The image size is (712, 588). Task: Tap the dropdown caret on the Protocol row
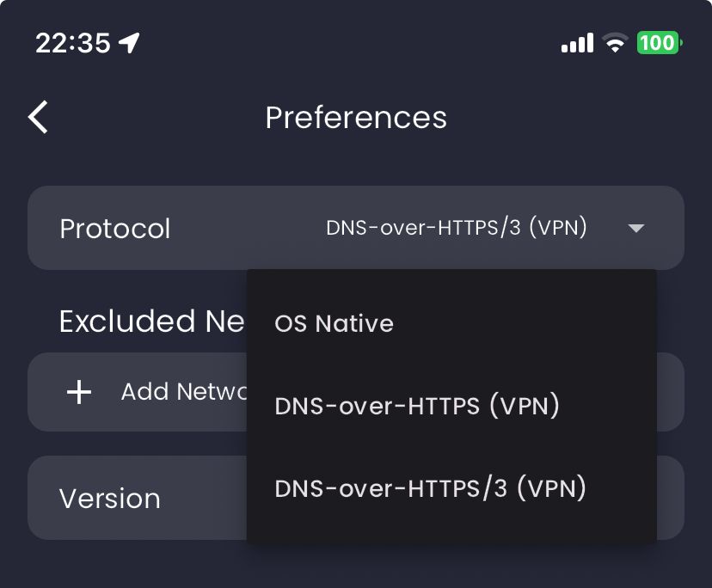tap(636, 228)
